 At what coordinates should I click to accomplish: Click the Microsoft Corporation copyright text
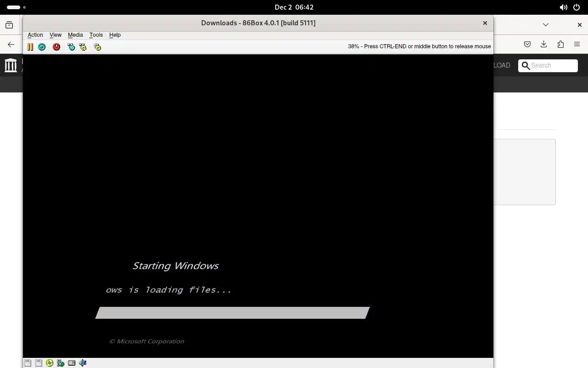tap(147, 341)
